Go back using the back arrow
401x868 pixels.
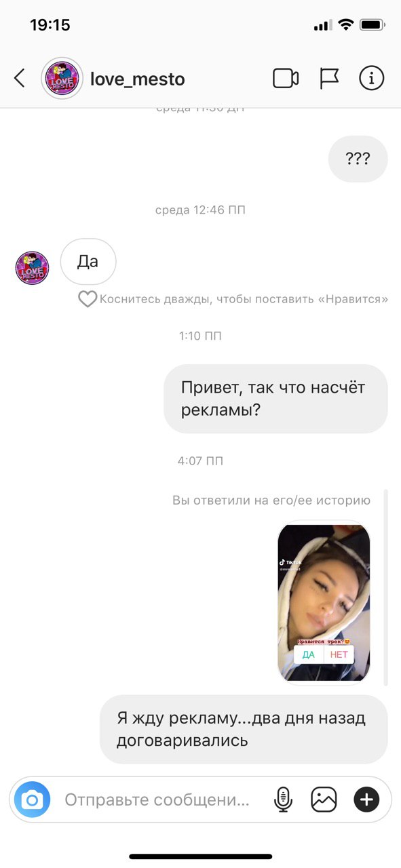tap(20, 79)
